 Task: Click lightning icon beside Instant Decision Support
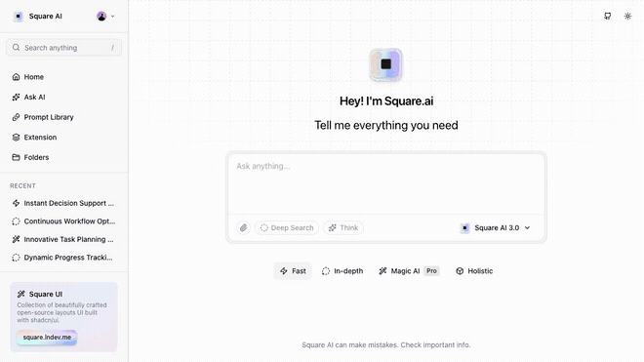pos(16,203)
